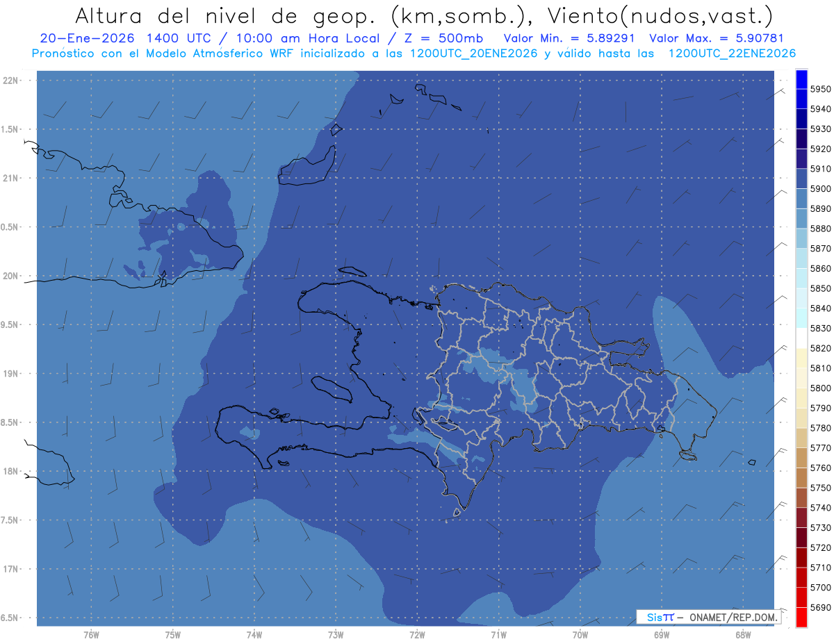Click the legend value 5850
This screenshot has height=644, width=834.
click(820, 289)
